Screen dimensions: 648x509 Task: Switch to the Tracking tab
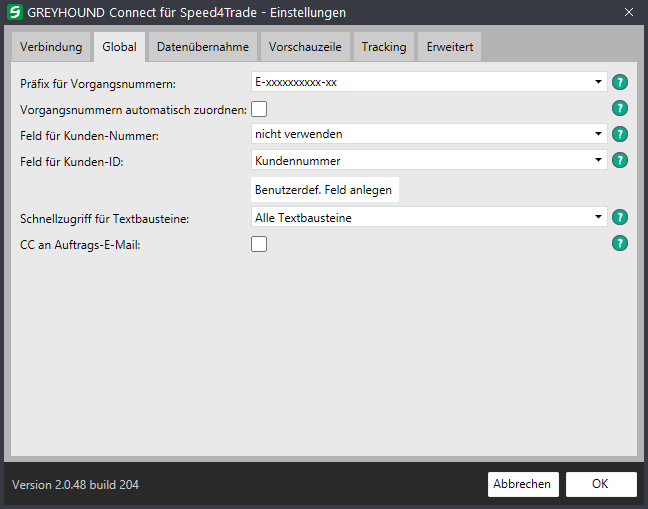point(384,47)
